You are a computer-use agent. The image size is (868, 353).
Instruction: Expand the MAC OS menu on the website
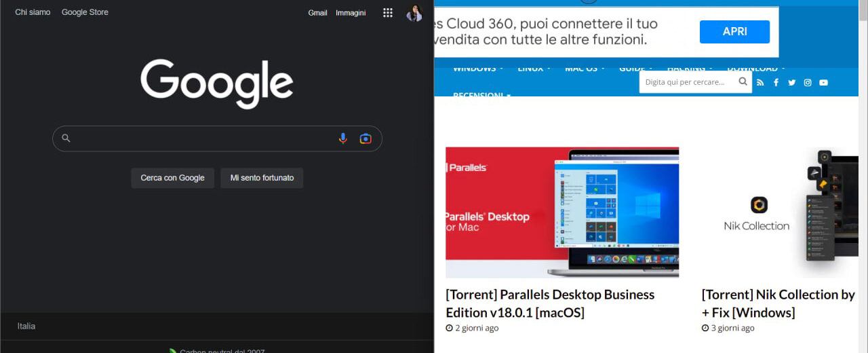pos(585,69)
